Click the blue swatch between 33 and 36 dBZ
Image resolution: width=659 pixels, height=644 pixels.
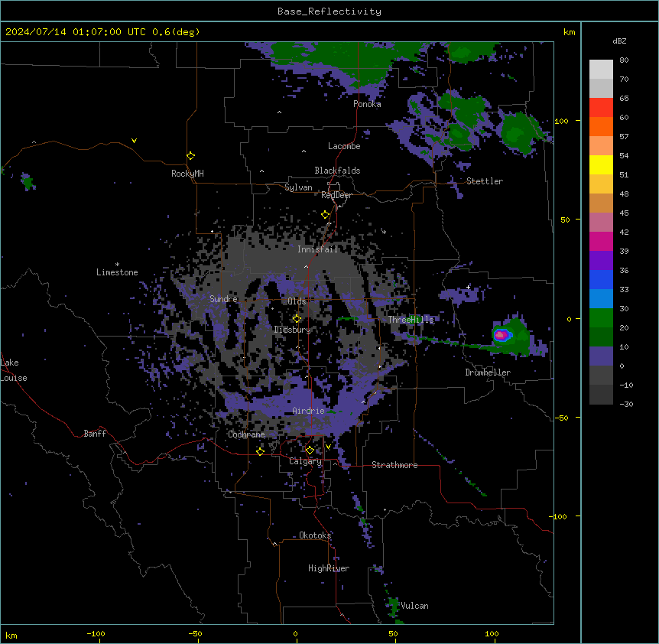pyautogui.click(x=601, y=279)
